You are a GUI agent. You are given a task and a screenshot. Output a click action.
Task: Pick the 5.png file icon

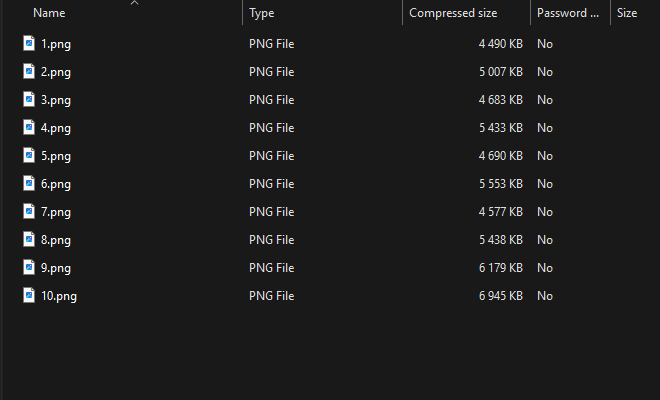tap(29, 155)
